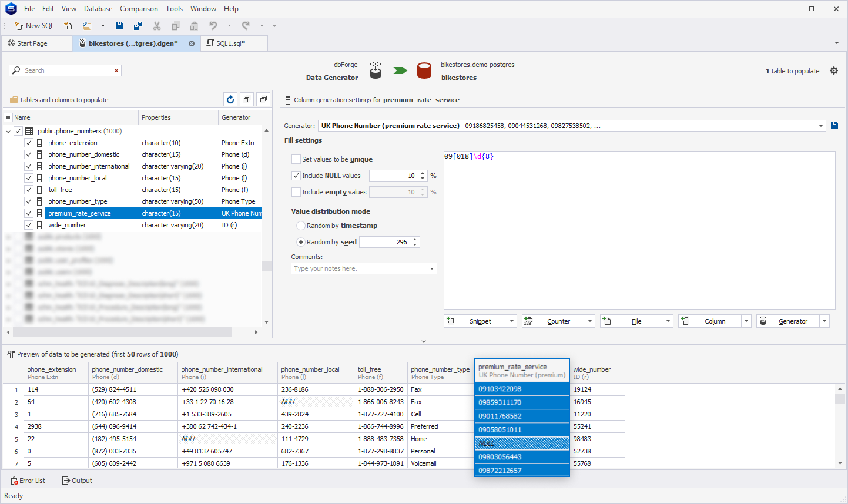
Task: Click the Counter button
Action: (x=554, y=321)
